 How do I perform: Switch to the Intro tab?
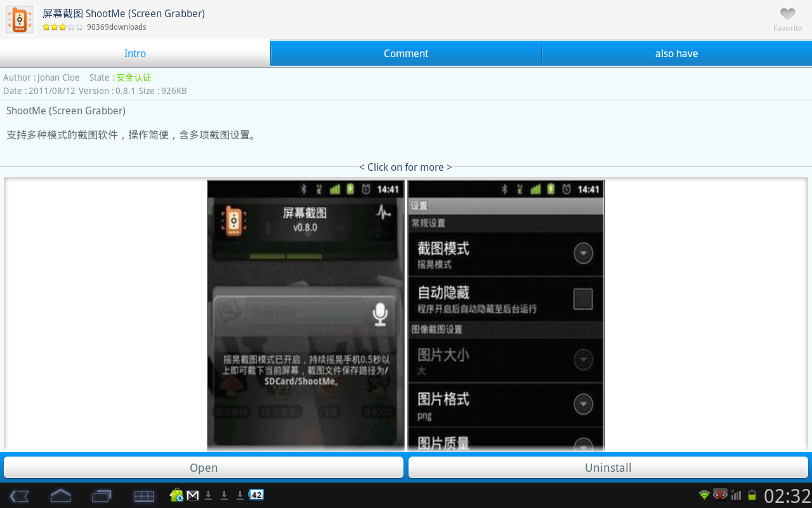(x=135, y=54)
